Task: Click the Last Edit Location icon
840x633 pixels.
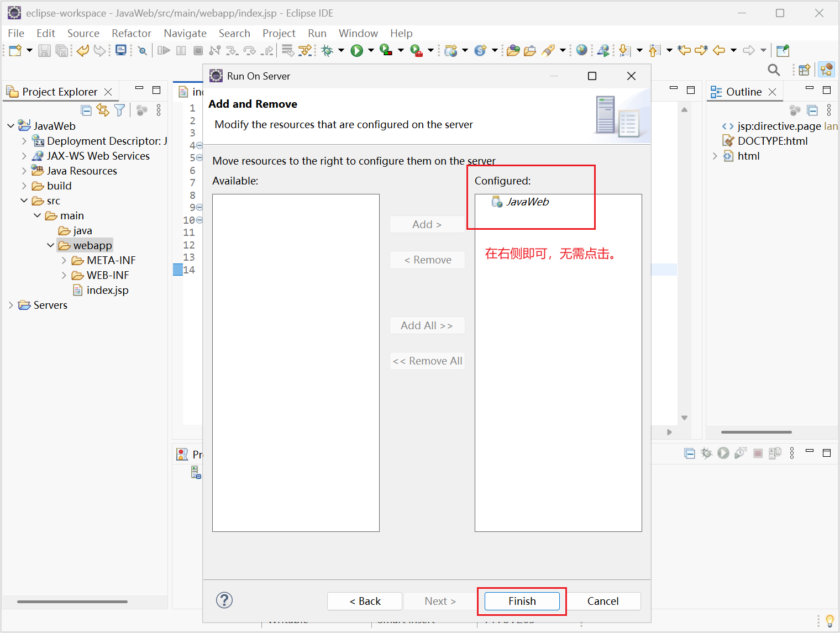Action: pyautogui.click(x=684, y=51)
